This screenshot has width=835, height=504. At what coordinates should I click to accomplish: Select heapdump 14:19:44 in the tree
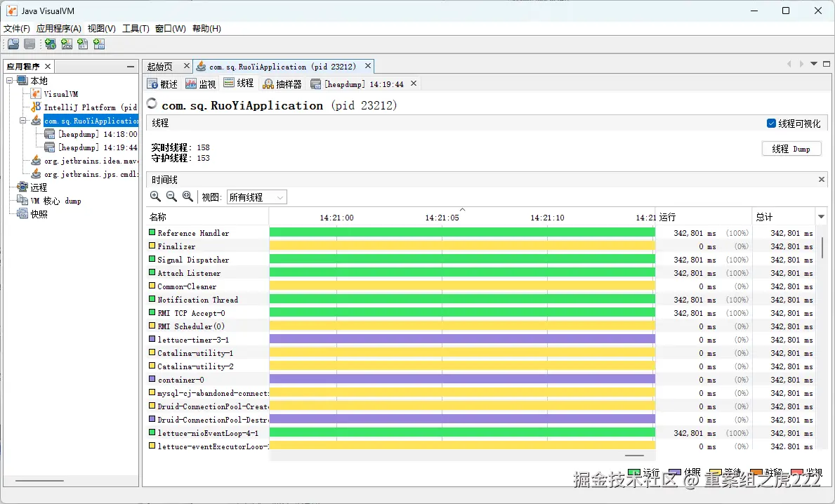(98, 147)
